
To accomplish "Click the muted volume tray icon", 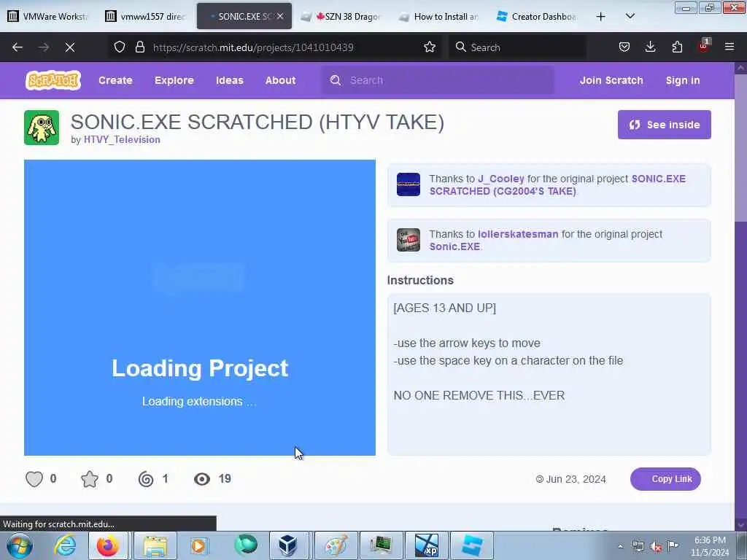I will click(x=656, y=547).
